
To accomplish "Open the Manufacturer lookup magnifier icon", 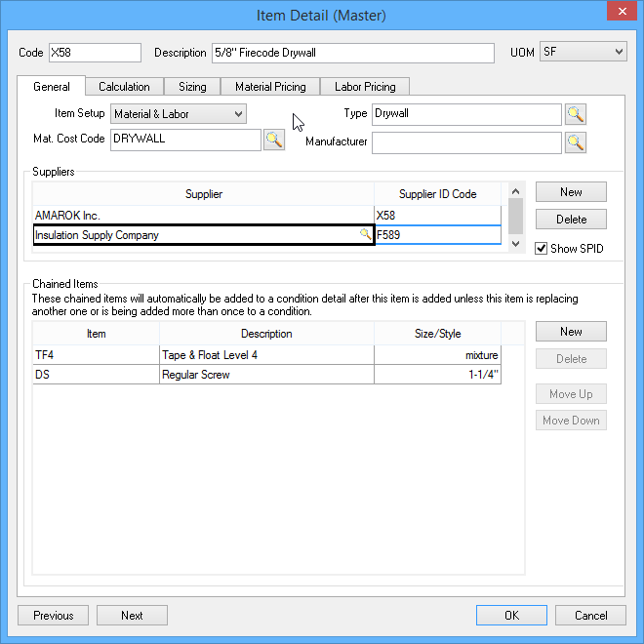I will [x=576, y=142].
